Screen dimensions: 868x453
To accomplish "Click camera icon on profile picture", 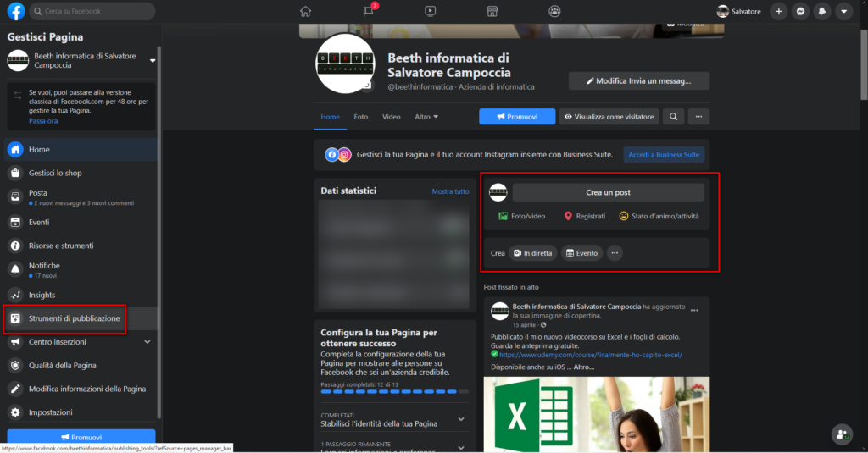I will point(366,85).
